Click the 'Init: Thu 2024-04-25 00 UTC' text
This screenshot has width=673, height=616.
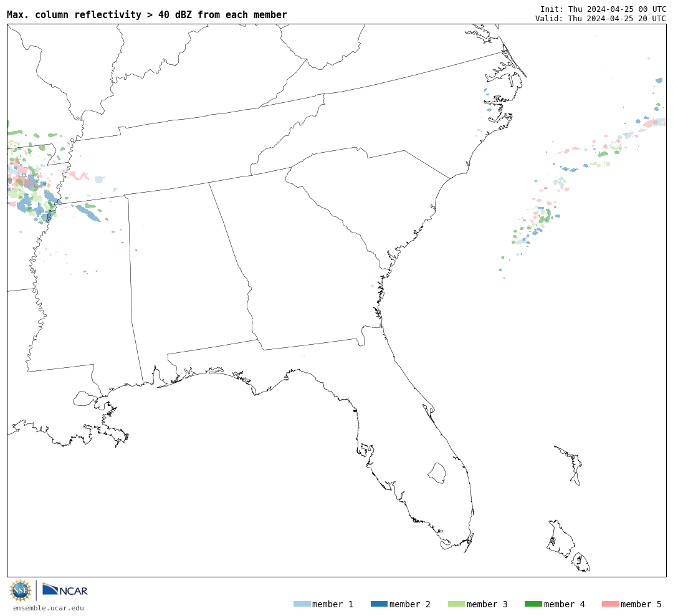603,9
